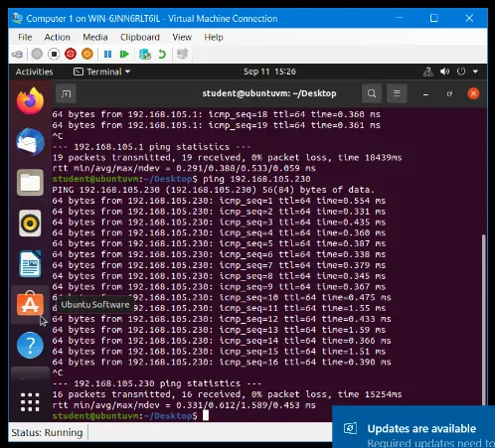Image resolution: width=495 pixels, height=448 pixels.
Task: Open the Clipboard menu
Action: 140,37
